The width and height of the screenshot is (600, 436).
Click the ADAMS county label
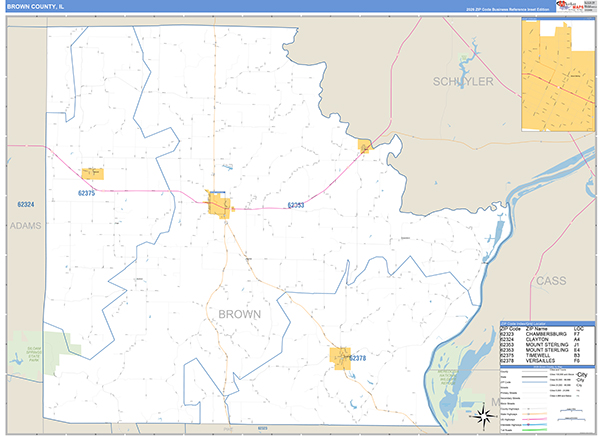(25, 226)
